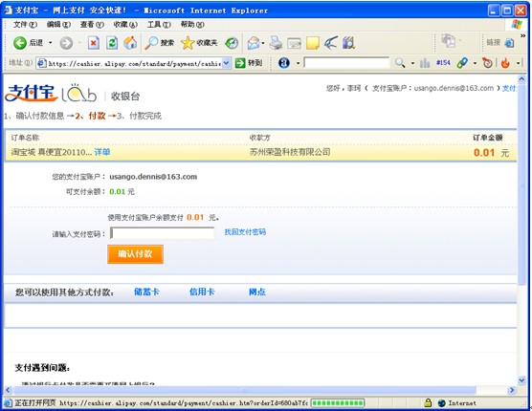The image size is (532, 411).
Task: Expand the toolbar overflow chevron
Action: pos(522,35)
